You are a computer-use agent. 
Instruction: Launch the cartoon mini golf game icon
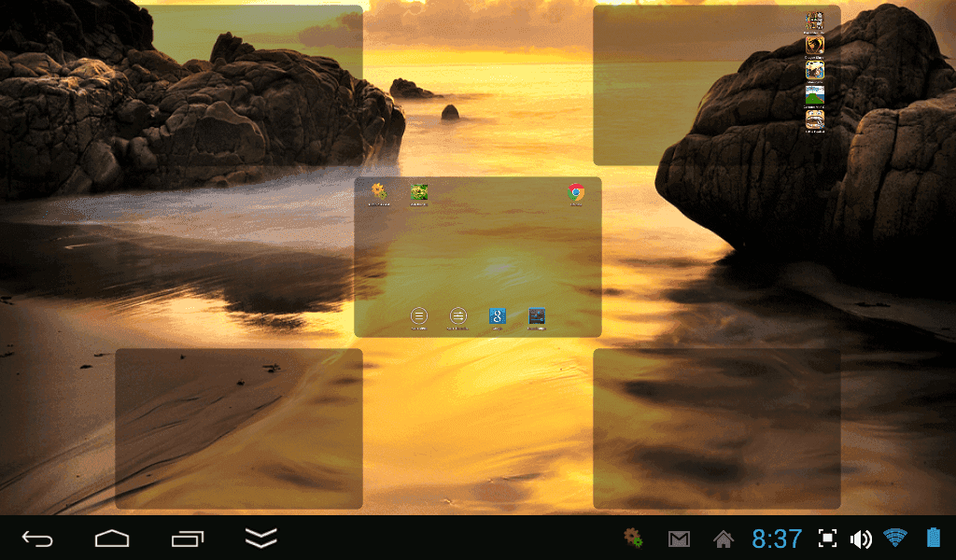point(814,95)
